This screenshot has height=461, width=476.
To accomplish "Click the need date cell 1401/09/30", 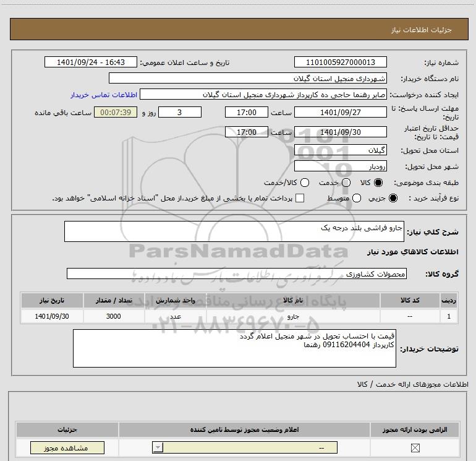I will (52, 316).
